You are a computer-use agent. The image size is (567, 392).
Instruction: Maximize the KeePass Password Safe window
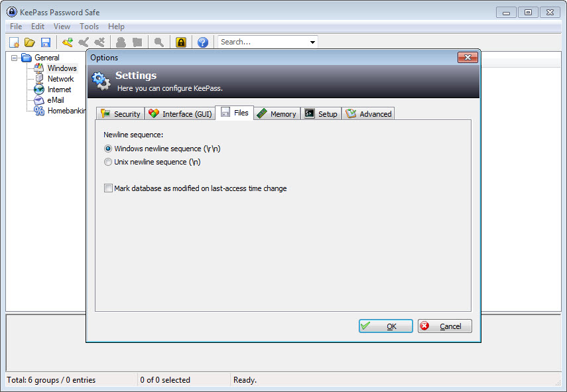point(528,13)
